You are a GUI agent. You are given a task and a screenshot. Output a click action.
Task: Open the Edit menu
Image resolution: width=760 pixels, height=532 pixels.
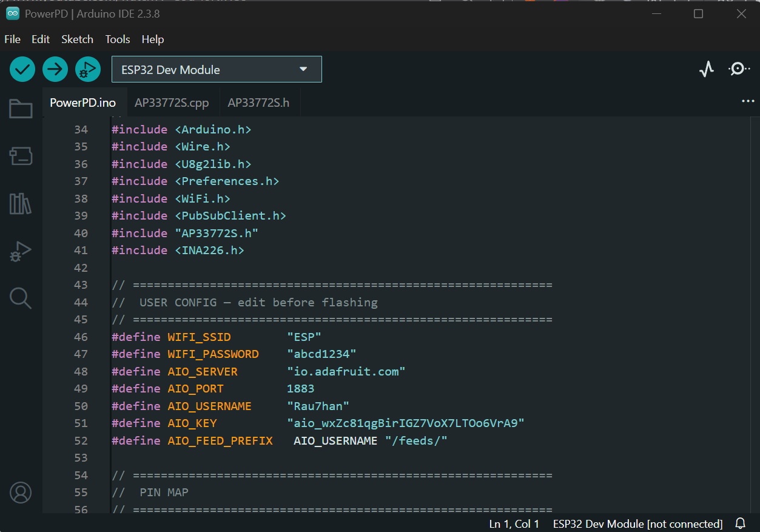tap(41, 39)
